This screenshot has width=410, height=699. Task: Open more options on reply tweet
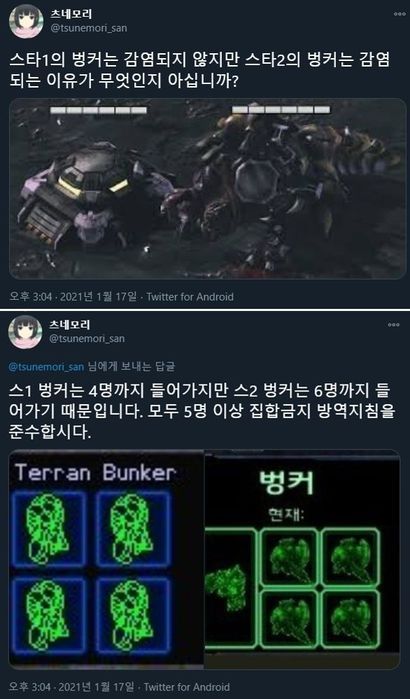click(394, 325)
